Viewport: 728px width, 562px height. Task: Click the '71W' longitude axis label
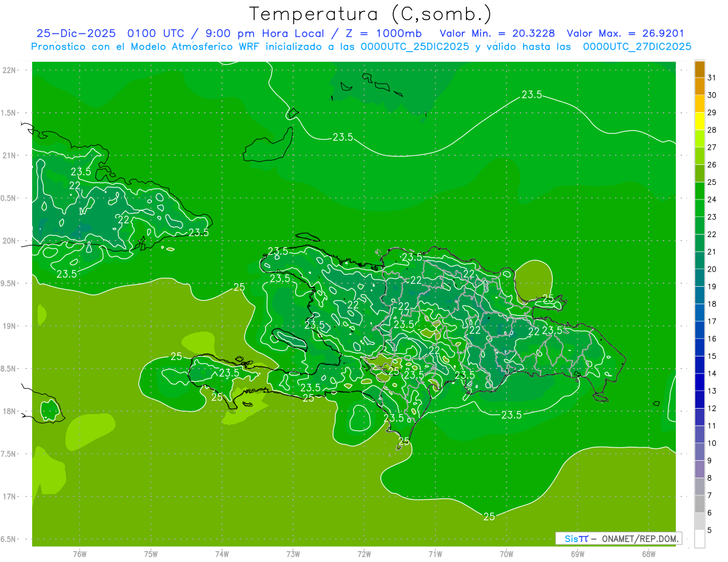tap(435, 554)
